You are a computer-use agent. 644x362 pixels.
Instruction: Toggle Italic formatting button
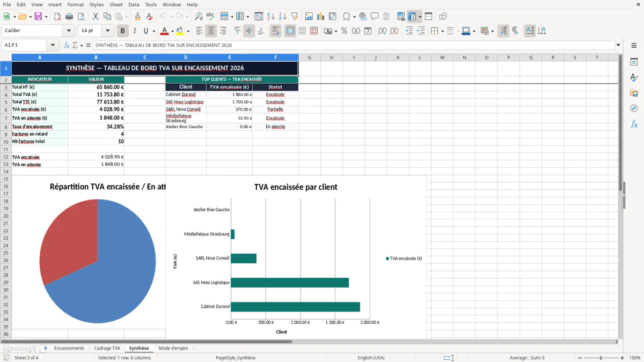coord(134,31)
